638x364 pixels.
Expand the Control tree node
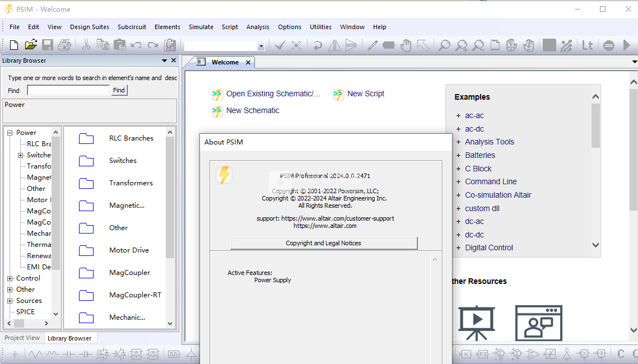[10, 278]
